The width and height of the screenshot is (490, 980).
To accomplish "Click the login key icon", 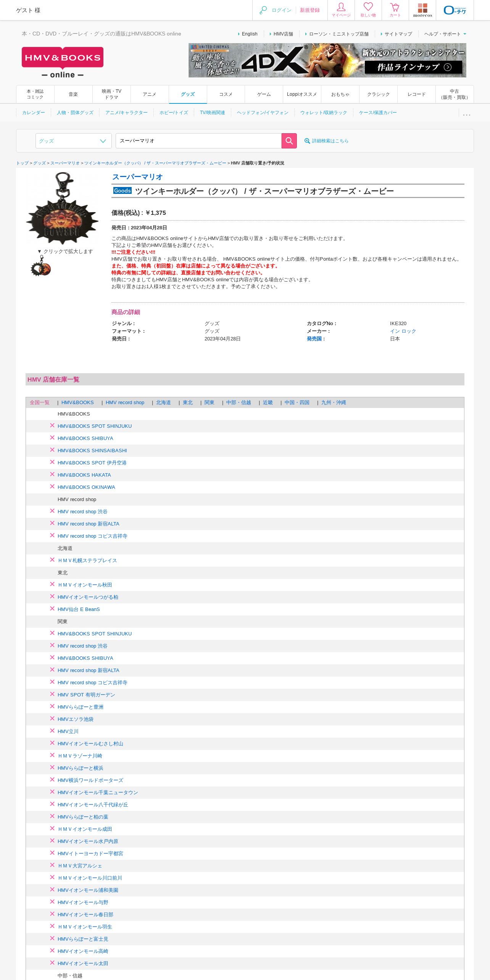I will click(x=263, y=10).
